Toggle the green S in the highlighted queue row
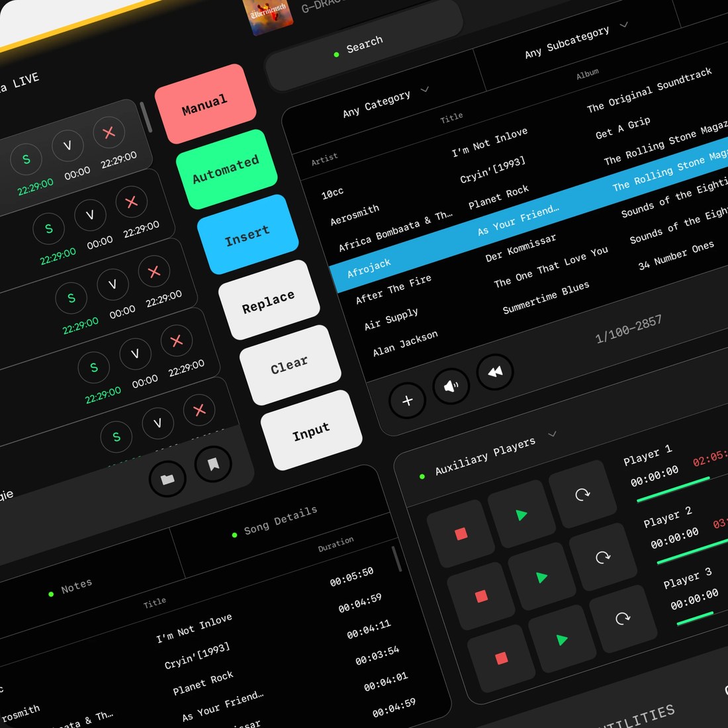Image resolution: width=728 pixels, height=728 pixels. 26,159
